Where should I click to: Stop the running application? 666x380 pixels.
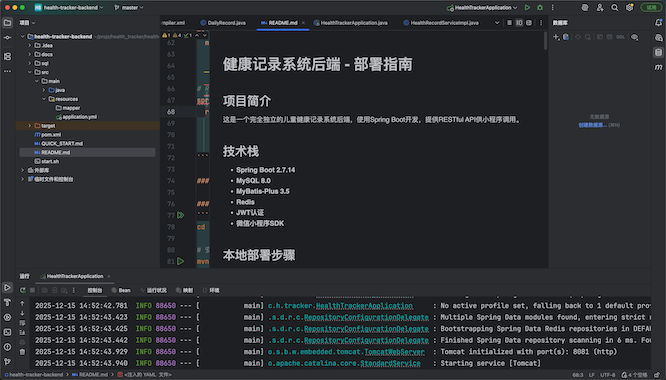coord(32,290)
